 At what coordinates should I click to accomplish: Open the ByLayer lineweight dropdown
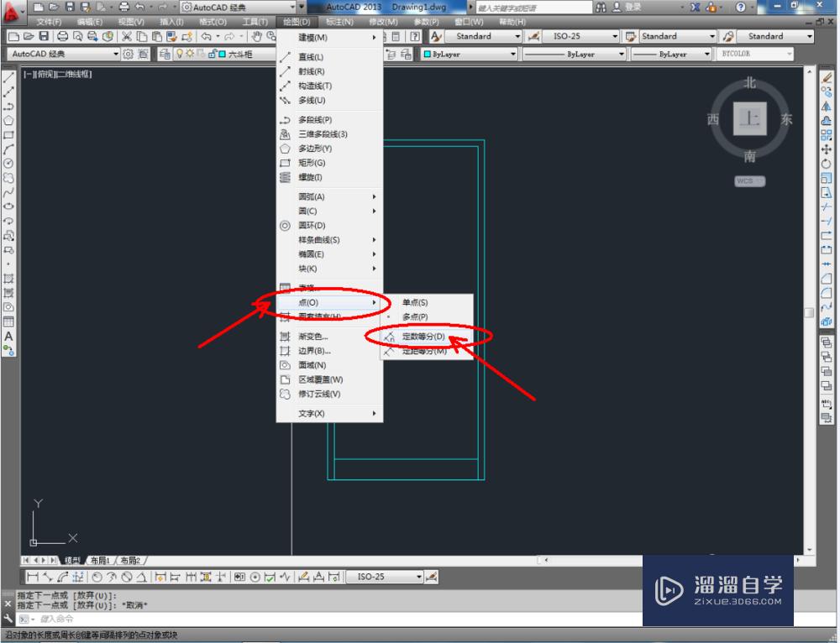671,54
